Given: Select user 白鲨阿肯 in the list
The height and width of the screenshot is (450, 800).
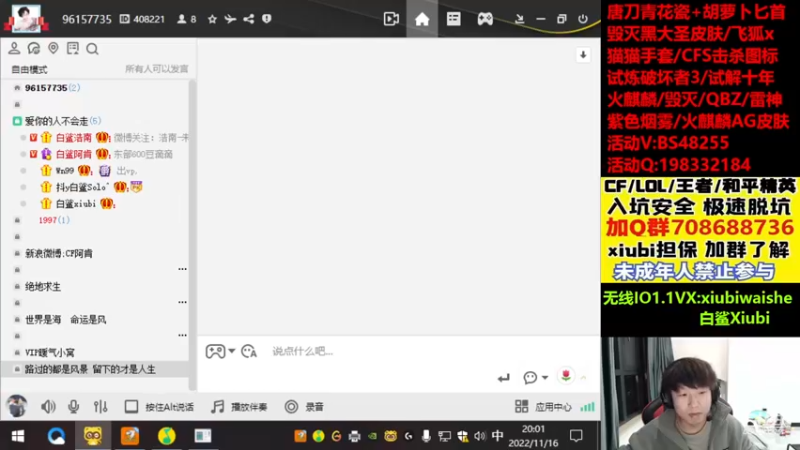Looking at the screenshot, I should pyautogui.click(x=73, y=154).
